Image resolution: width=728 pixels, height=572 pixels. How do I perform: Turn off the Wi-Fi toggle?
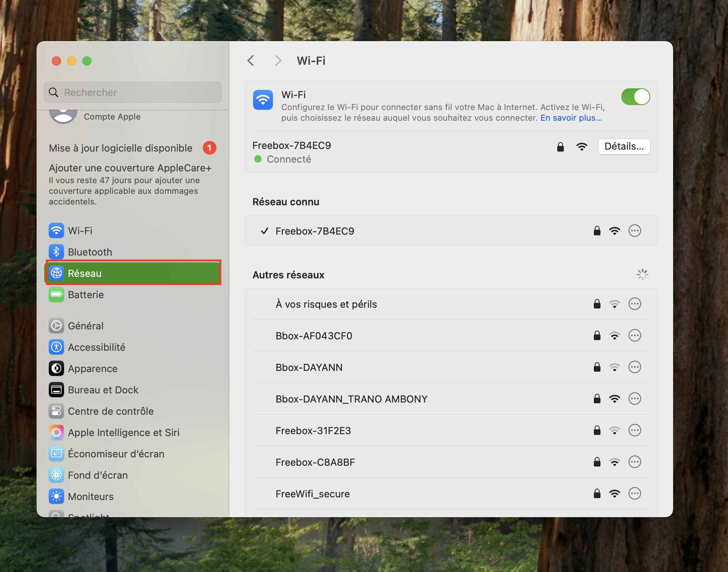(635, 97)
